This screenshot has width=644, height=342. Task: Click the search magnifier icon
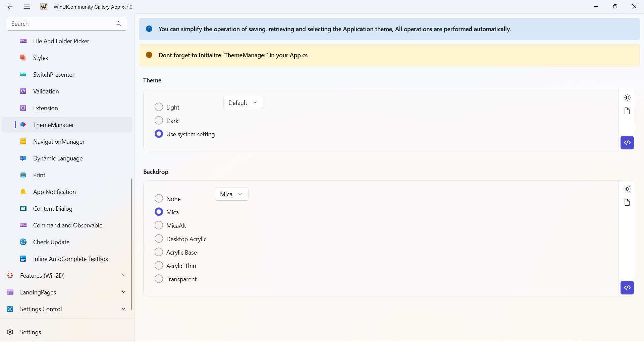tap(119, 24)
